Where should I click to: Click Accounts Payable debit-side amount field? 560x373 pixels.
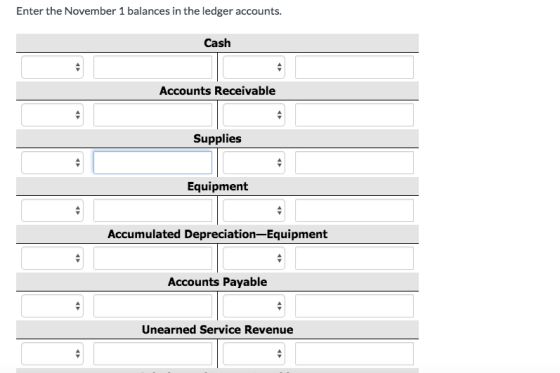(152, 306)
